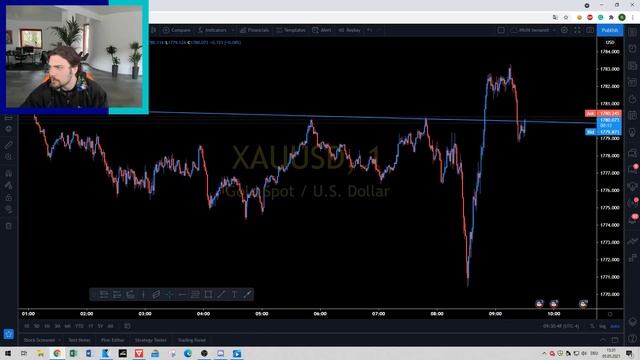This screenshot has height=360, width=640.
Task: Maximize the bottom panel
Action: [x=615, y=340]
